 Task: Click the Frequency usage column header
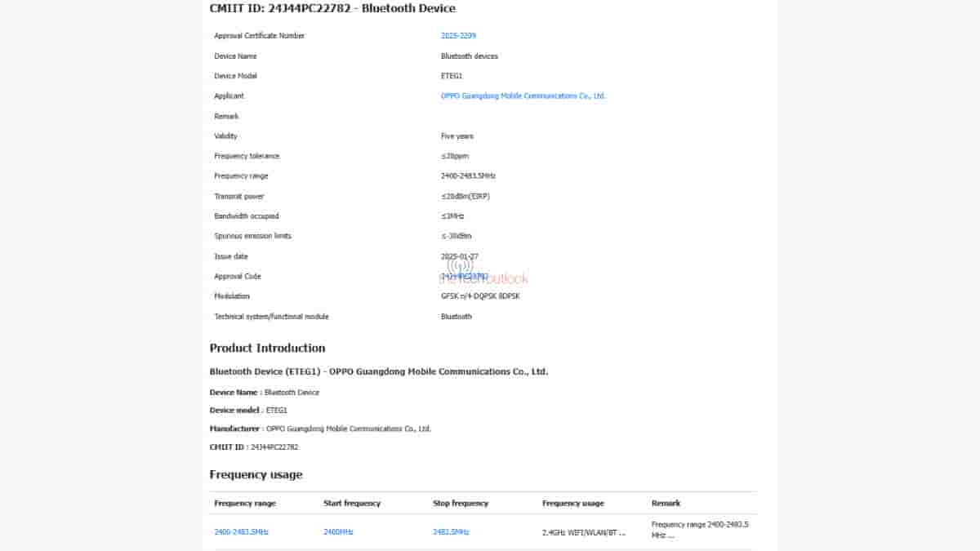572,504
